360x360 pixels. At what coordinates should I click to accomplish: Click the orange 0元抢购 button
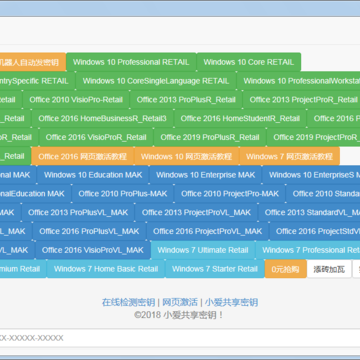285,269
